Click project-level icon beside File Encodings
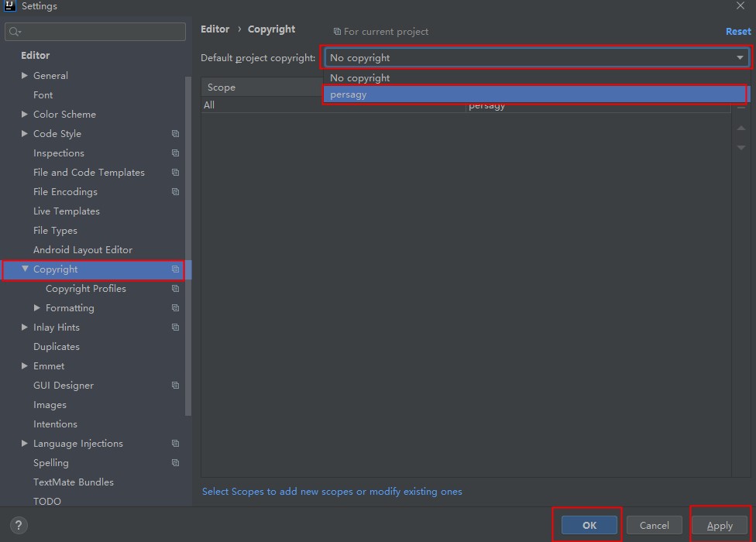 pos(175,192)
